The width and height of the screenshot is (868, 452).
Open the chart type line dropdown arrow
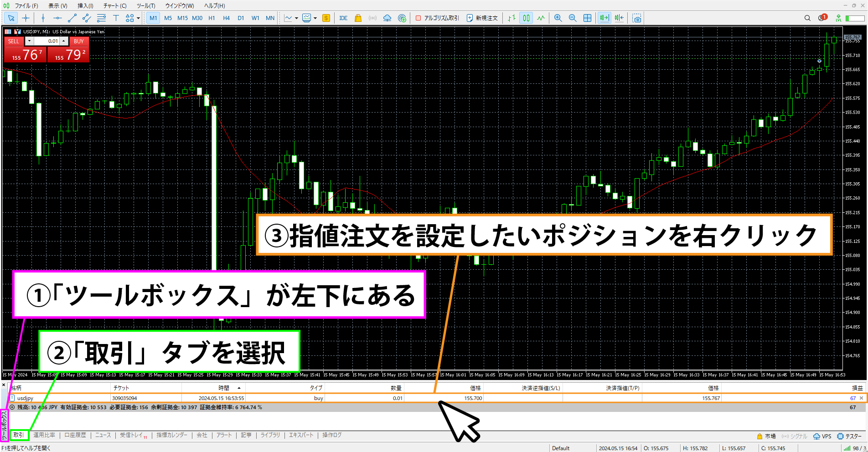296,19
